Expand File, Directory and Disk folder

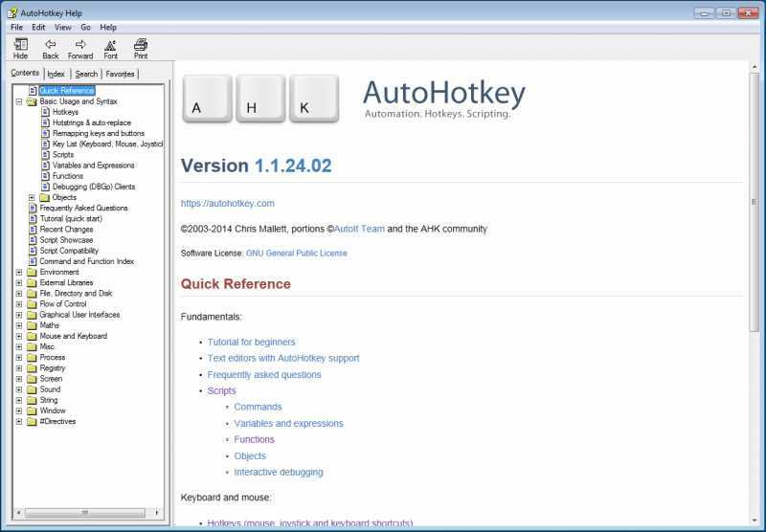pos(19,294)
